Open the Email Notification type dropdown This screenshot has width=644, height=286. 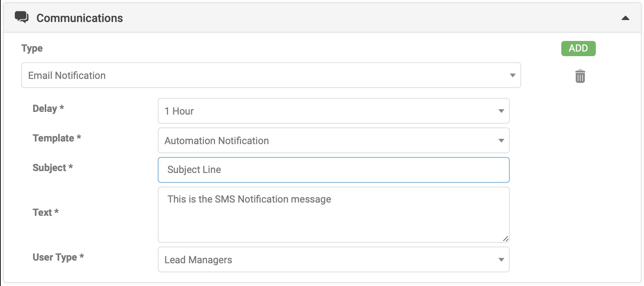click(x=271, y=75)
